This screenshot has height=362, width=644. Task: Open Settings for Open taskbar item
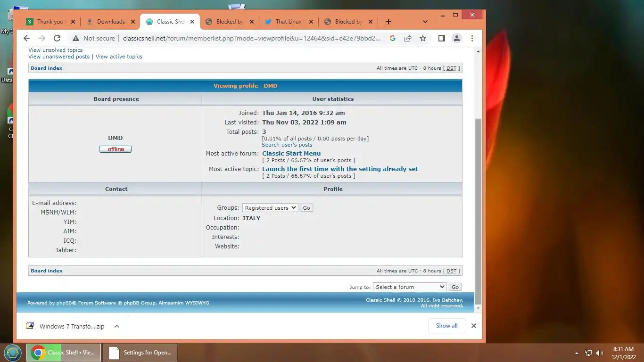pyautogui.click(x=141, y=353)
